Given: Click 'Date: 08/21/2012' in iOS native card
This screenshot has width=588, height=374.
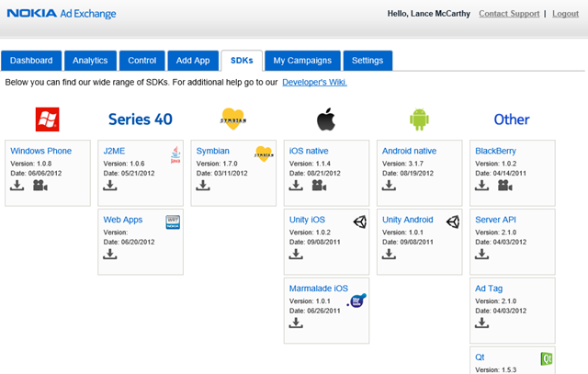Looking at the screenshot, I should click(314, 174).
